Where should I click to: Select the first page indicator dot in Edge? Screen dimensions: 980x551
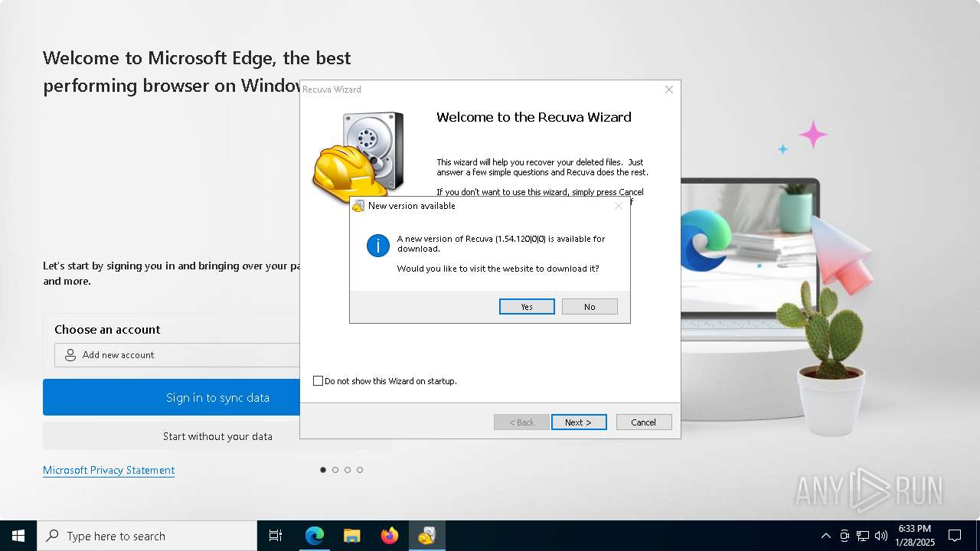pos(323,470)
